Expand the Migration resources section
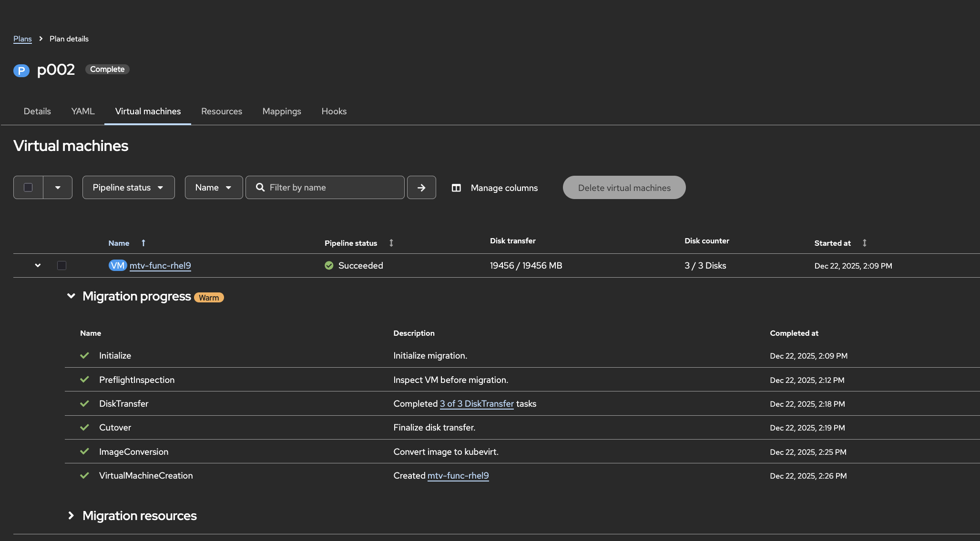This screenshot has width=980, height=541. point(71,516)
